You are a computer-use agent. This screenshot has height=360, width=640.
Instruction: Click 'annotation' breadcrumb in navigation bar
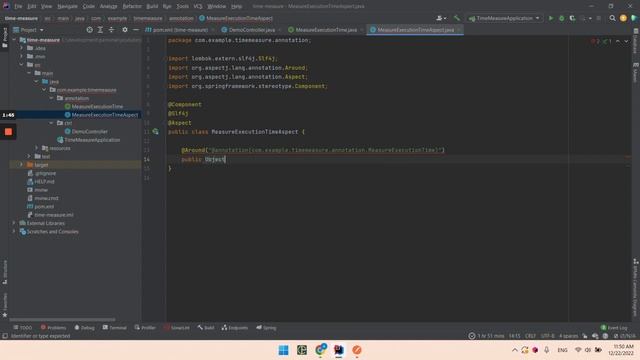(x=181, y=18)
